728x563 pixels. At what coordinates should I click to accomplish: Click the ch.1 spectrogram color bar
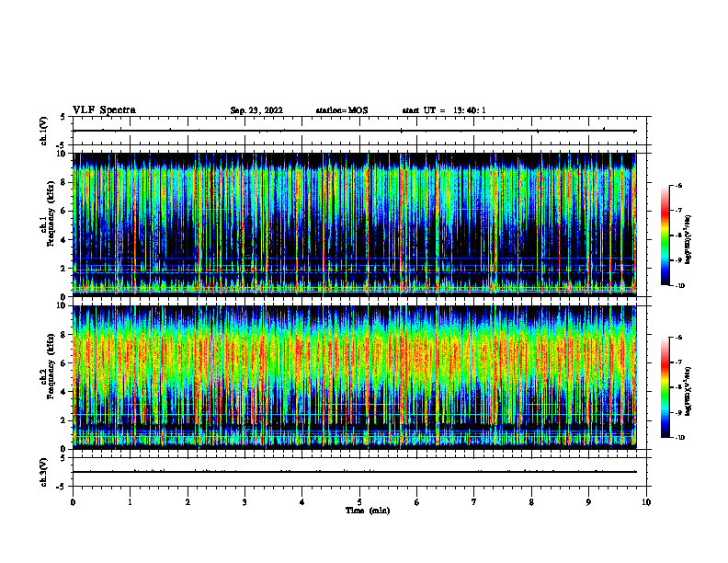(665, 236)
